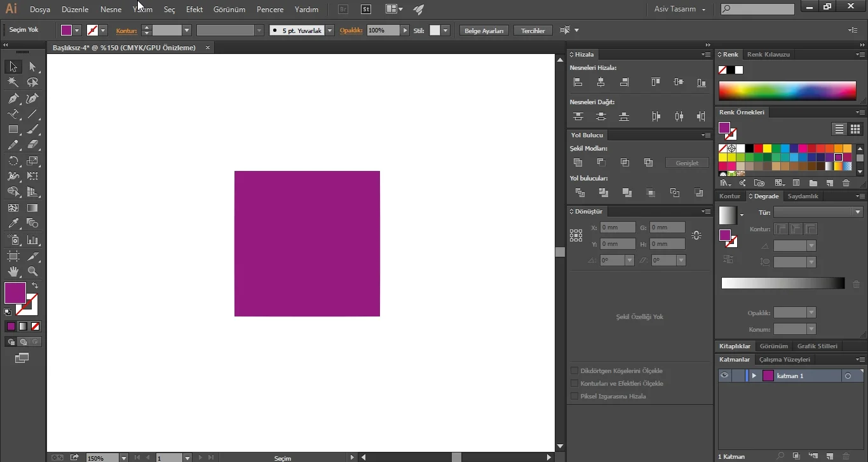Switch to Renk Kılavuzu tab
Image resolution: width=868 pixels, height=462 pixels.
(768, 55)
